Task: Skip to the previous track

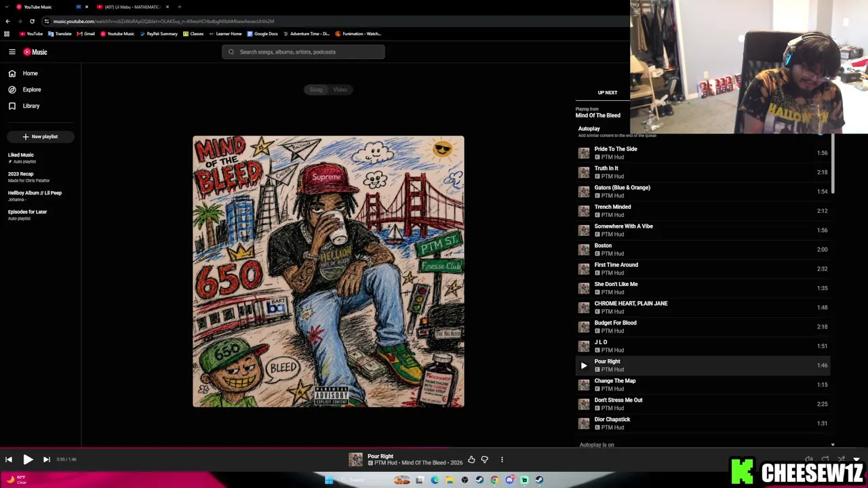Action: pyautogui.click(x=9, y=460)
